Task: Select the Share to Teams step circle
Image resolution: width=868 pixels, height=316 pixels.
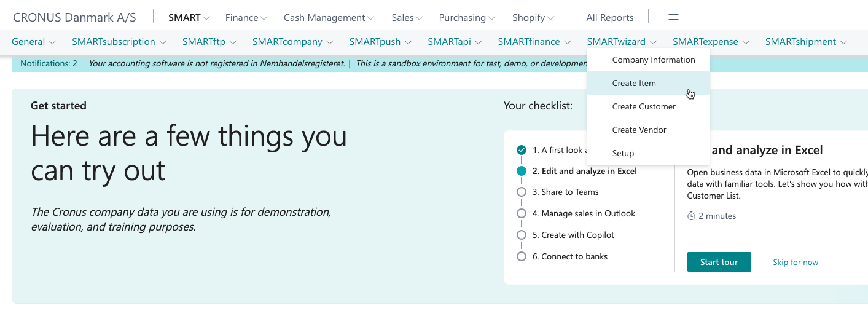Action: [x=522, y=192]
